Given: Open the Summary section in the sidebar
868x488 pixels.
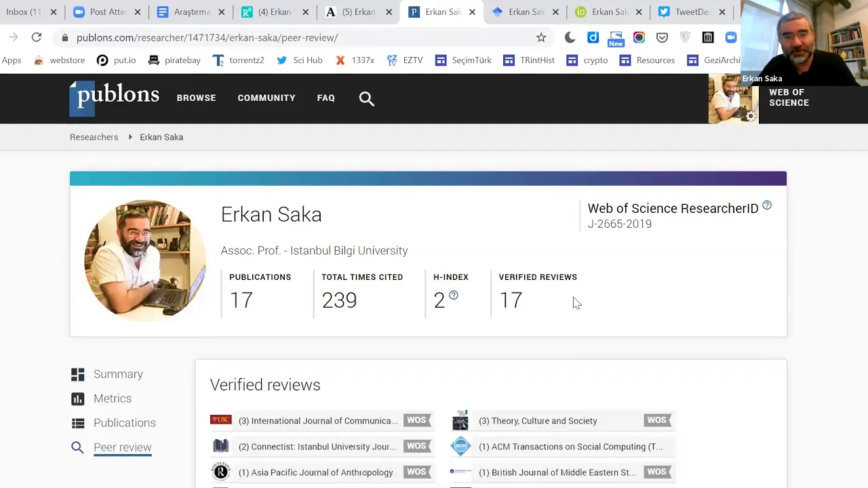Looking at the screenshot, I should (118, 374).
